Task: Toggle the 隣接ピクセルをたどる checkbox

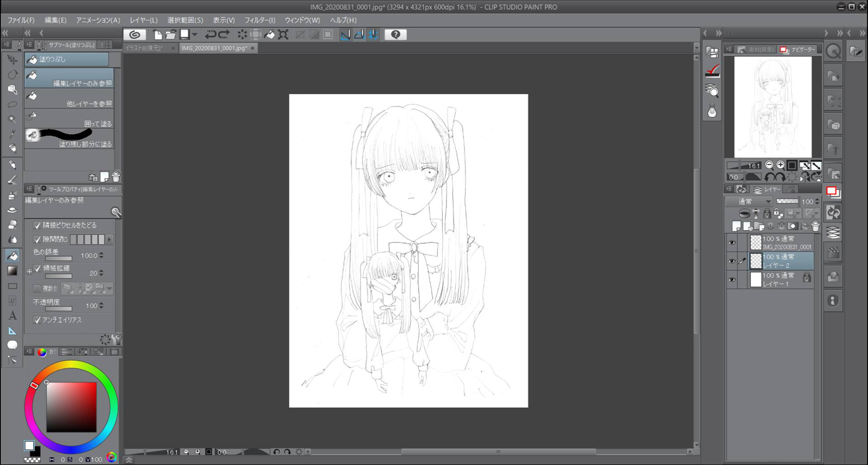Action: [37, 225]
